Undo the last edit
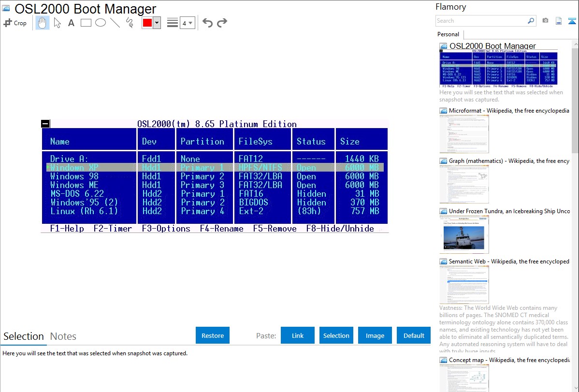This screenshot has width=579, height=392. [207, 23]
